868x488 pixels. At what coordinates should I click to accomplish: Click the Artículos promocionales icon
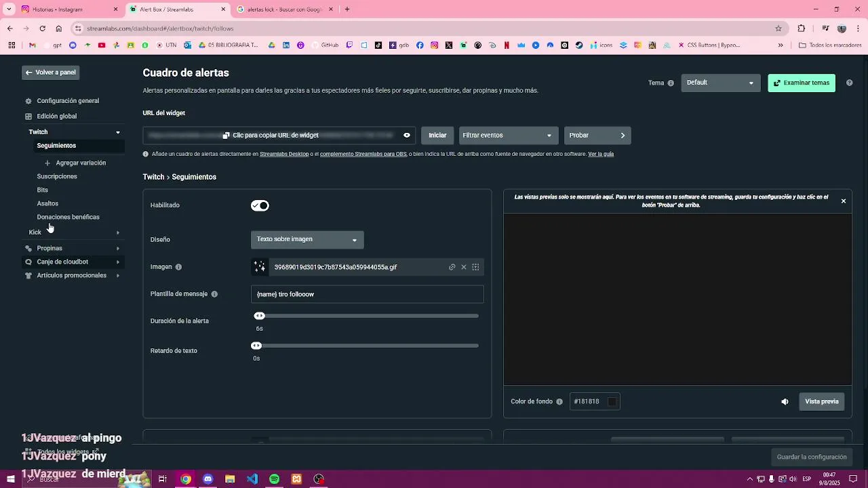click(28, 276)
